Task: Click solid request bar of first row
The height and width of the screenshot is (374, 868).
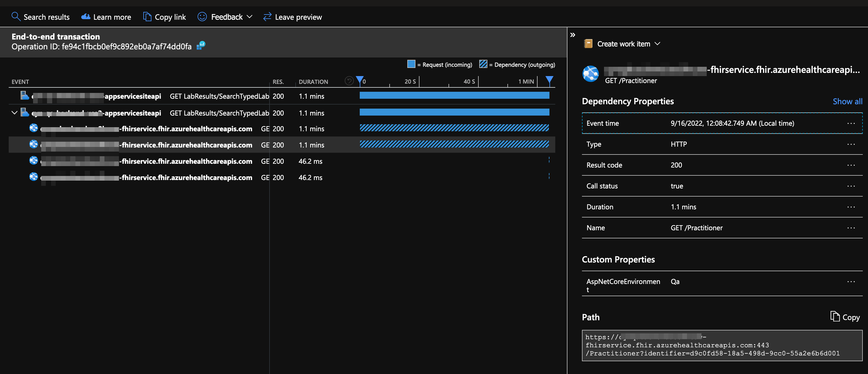Action: coord(454,96)
